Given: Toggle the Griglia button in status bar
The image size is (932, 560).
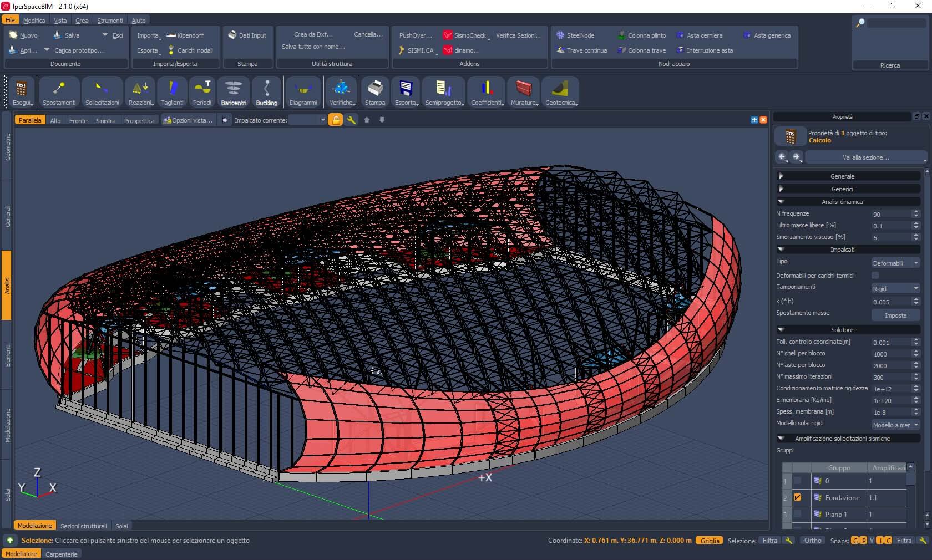Looking at the screenshot, I should (710, 541).
